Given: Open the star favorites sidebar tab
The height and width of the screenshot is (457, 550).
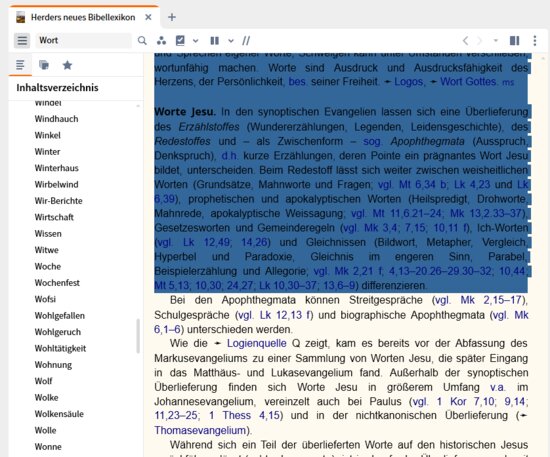Looking at the screenshot, I should (67, 65).
